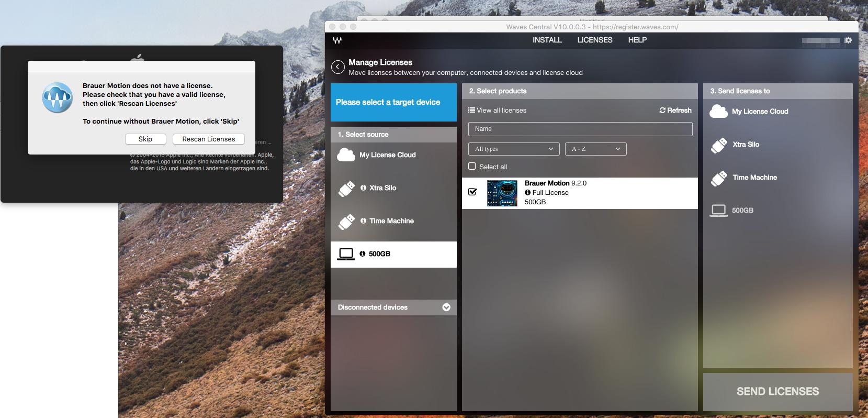Image resolution: width=868 pixels, height=418 pixels.
Task: Click the Refresh label
Action: pos(680,111)
